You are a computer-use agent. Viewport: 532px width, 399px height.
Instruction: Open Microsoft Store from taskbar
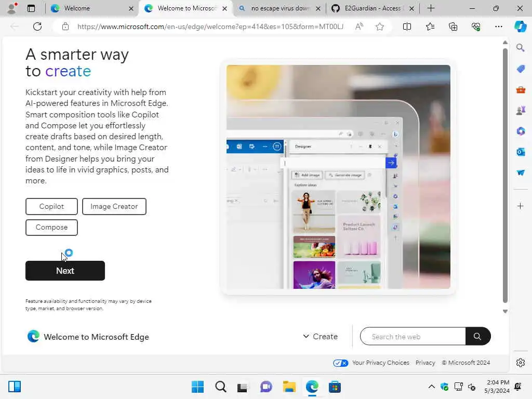coord(335,387)
